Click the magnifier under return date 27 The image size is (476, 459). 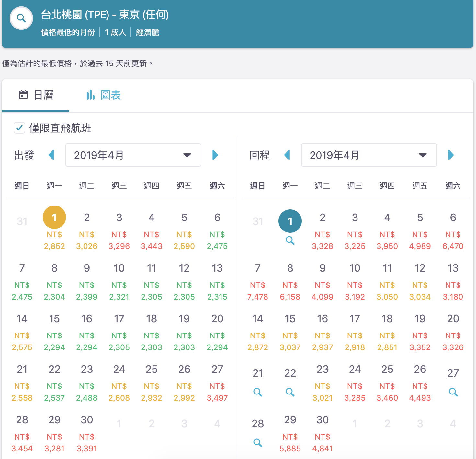pos(453,392)
